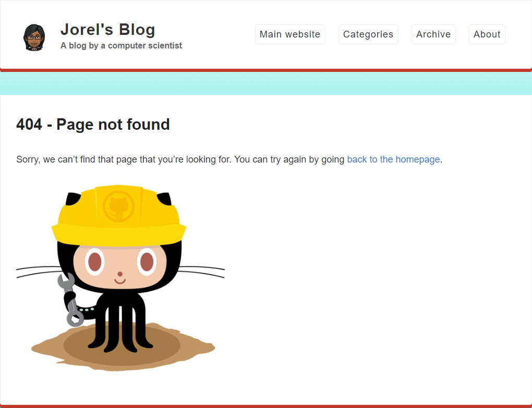The height and width of the screenshot is (408, 532).
Task: Select the 404 - Page not found heading
Action: tap(93, 125)
